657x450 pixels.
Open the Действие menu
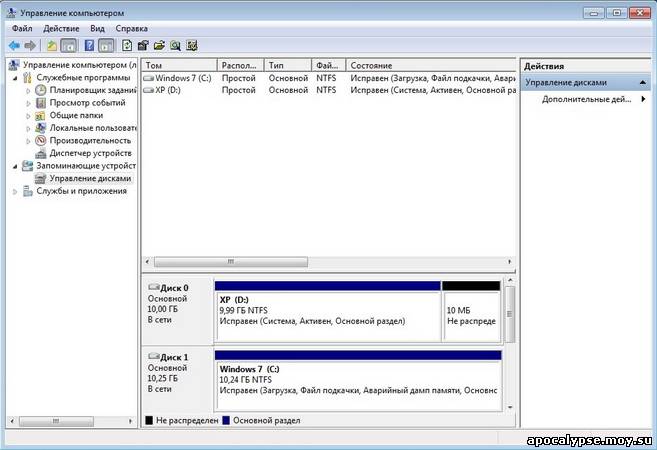click(61, 28)
